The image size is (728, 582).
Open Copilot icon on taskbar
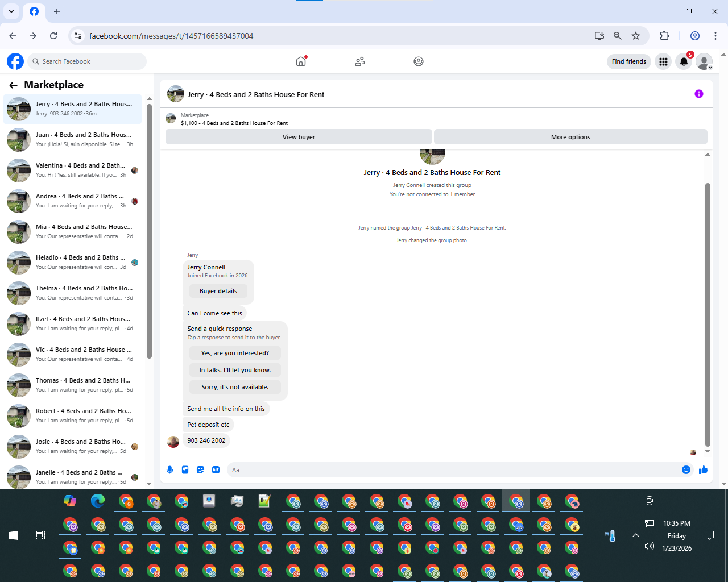tap(70, 501)
